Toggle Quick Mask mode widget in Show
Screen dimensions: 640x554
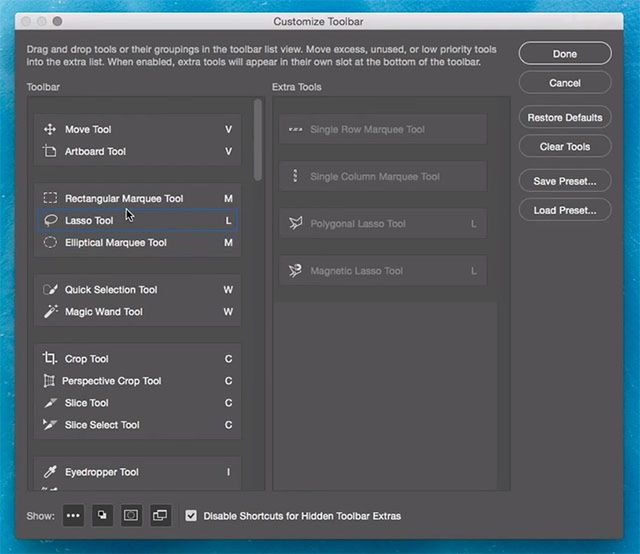(131, 515)
